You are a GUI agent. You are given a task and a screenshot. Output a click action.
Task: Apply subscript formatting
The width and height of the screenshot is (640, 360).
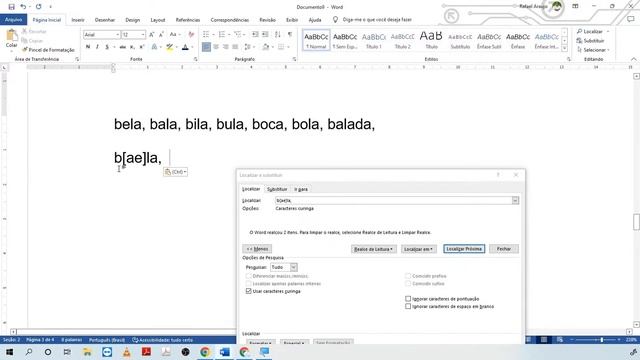click(x=132, y=47)
